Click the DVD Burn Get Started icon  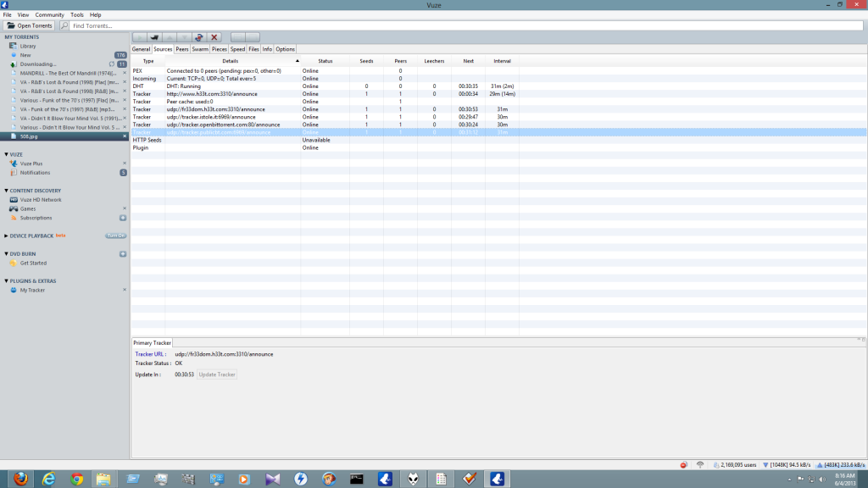[x=14, y=263]
